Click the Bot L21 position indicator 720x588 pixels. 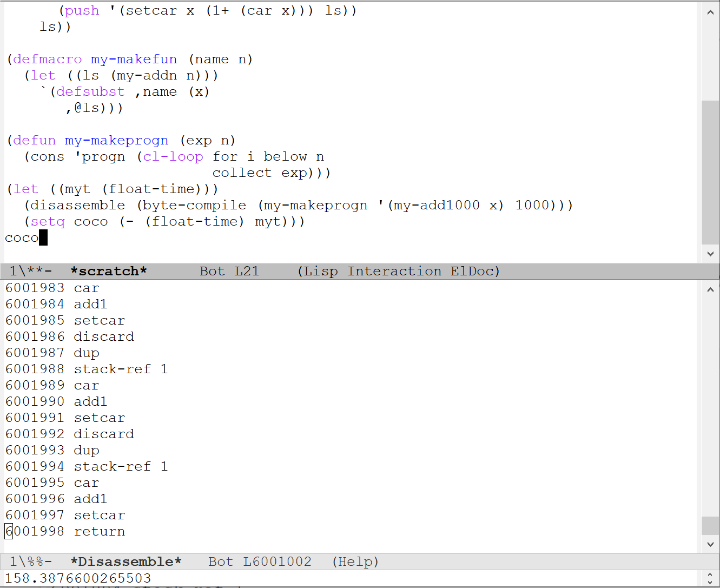(x=229, y=270)
